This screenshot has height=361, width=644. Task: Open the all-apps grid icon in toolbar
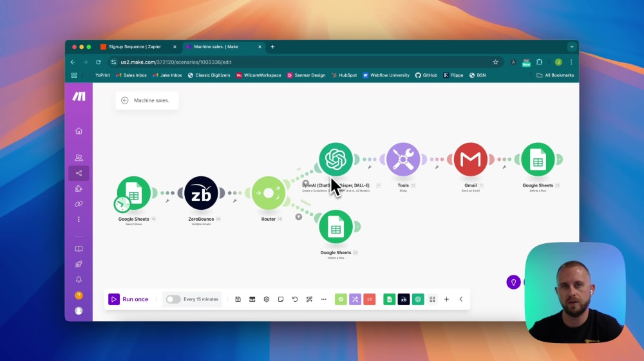(433, 299)
